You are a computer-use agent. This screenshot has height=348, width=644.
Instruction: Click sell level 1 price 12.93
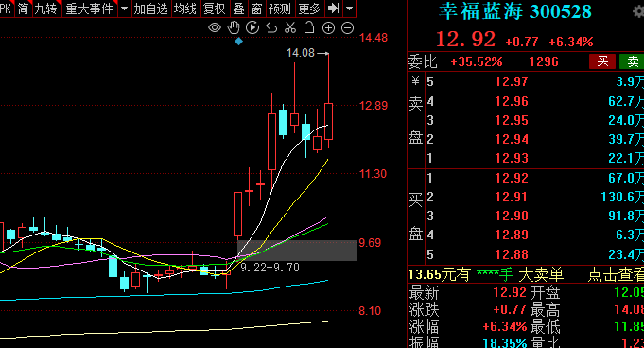tap(512, 158)
